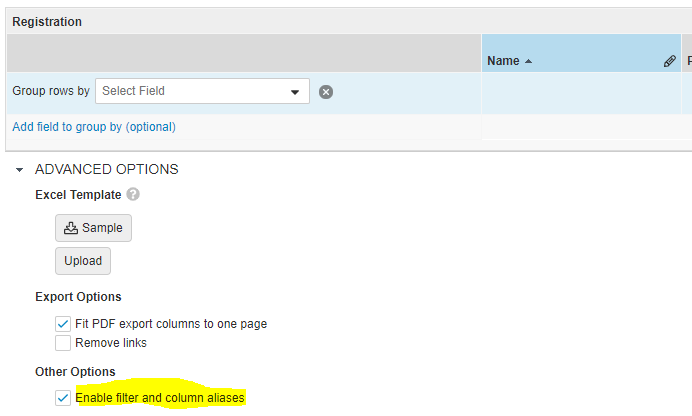Click the Remove links label text
The width and height of the screenshot is (692, 416).
[111, 343]
